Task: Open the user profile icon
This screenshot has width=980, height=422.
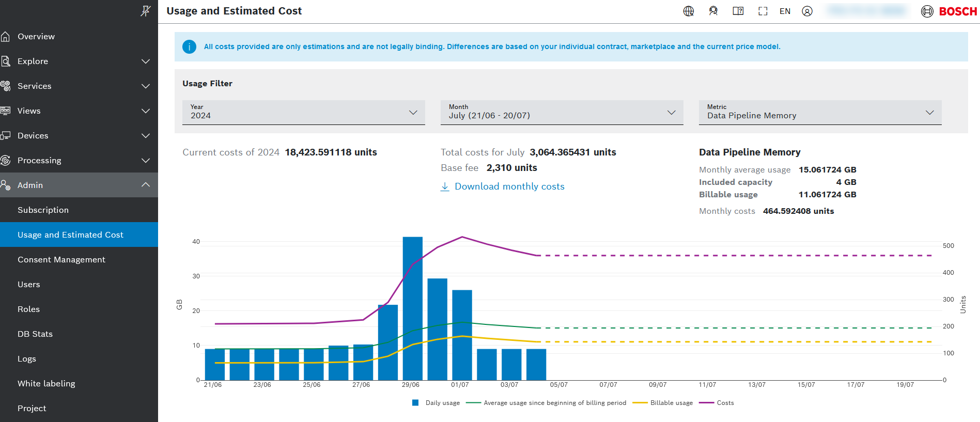Action: click(x=807, y=11)
